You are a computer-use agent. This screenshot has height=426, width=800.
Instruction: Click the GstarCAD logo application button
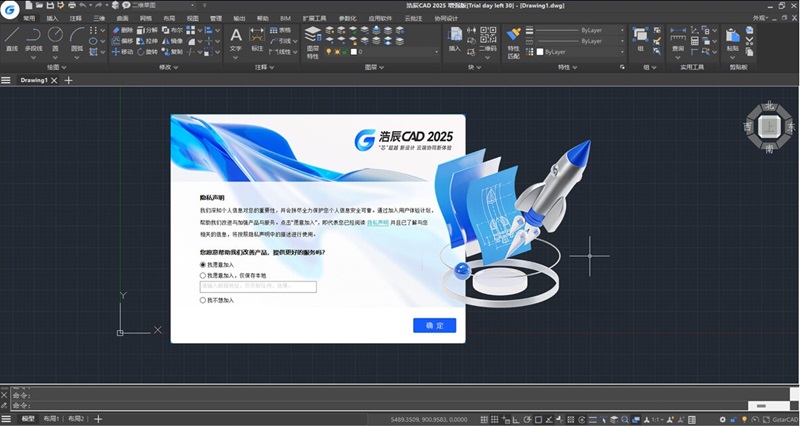pyautogui.click(x=11, y=10)
